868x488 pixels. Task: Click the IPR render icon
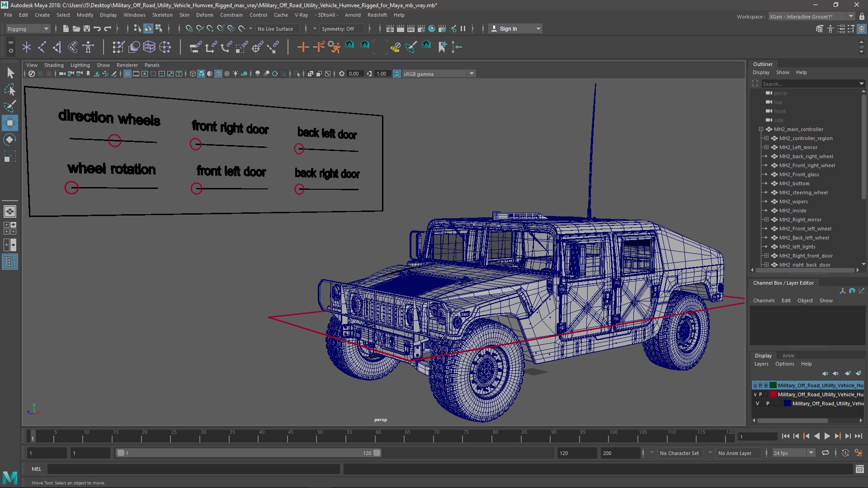(x=410, y=28)
